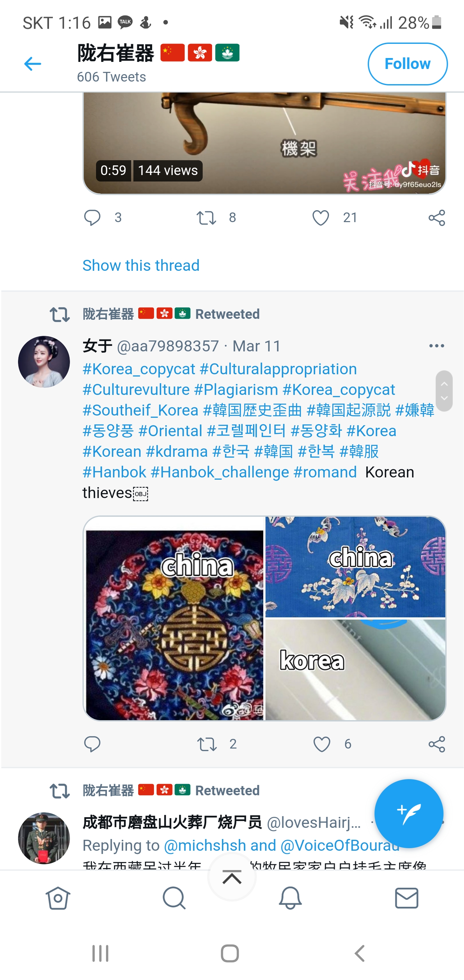Follow the 陇右崔器 account

click(407, 64)
